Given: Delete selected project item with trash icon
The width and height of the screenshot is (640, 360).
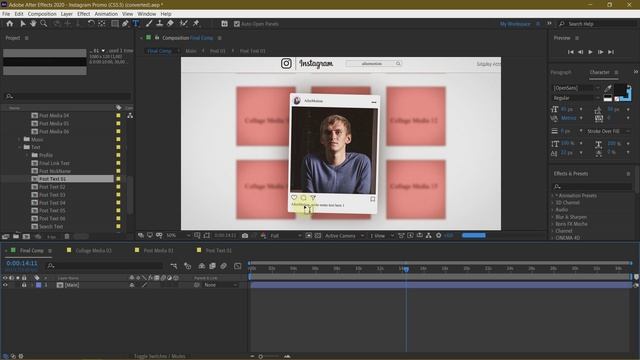Looking at the screenshot, I should 67,236.
